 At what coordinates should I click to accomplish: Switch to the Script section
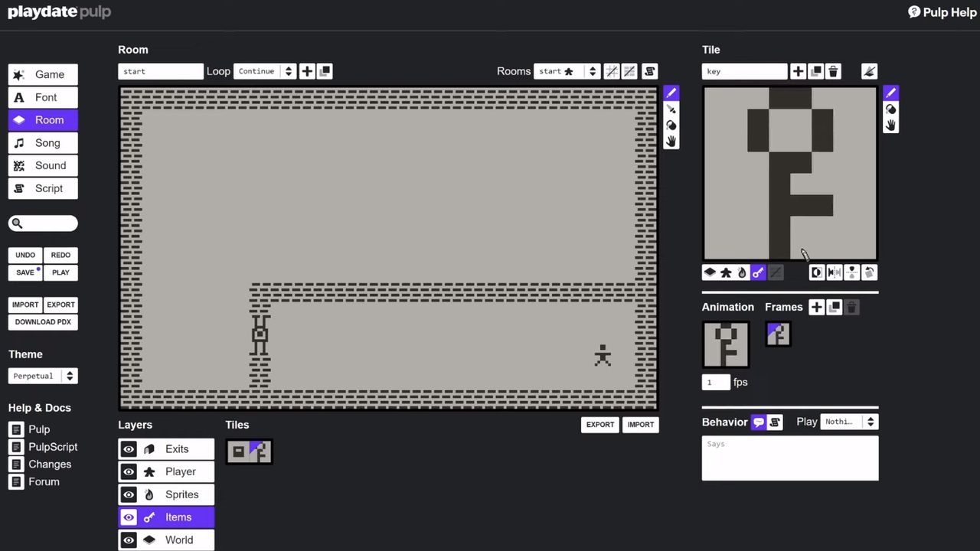pos(43,188)
